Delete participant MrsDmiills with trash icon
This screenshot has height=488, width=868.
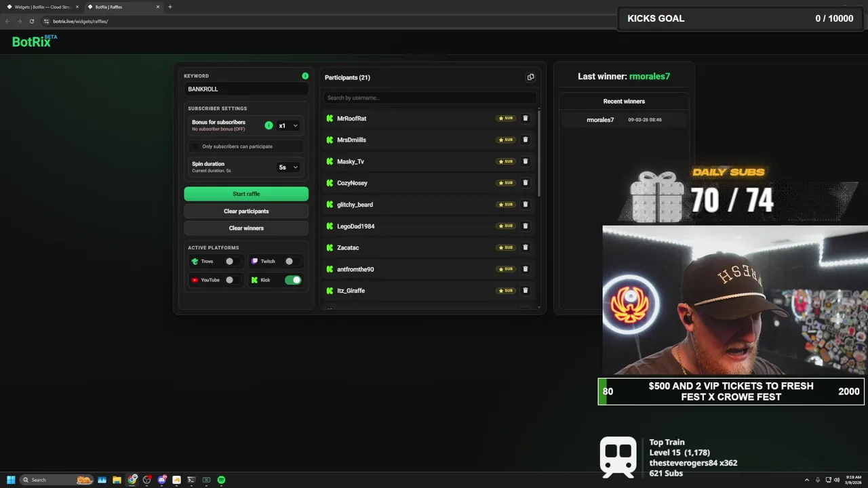(x=525, y=140)
